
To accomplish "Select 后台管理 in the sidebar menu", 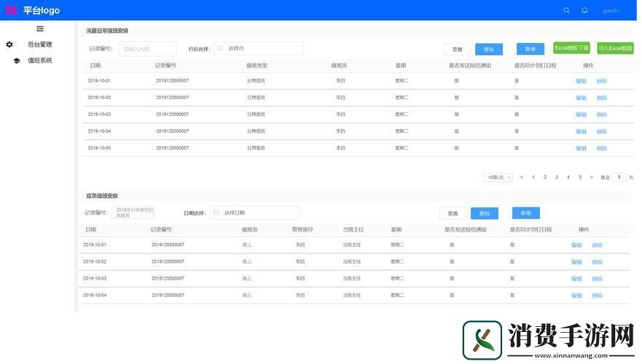I will pos(39,44).
